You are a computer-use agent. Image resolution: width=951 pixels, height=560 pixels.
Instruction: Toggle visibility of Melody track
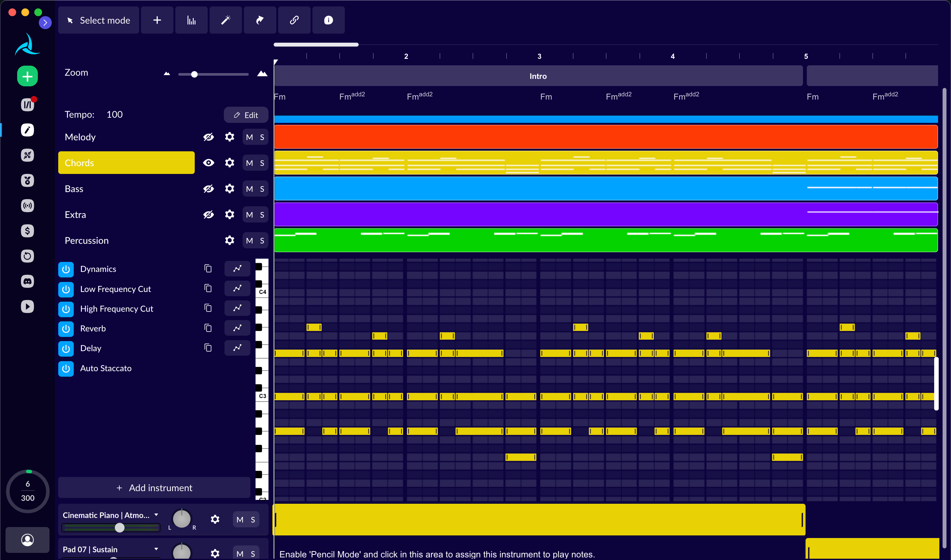pyautogui.click(x=208, y=137)
